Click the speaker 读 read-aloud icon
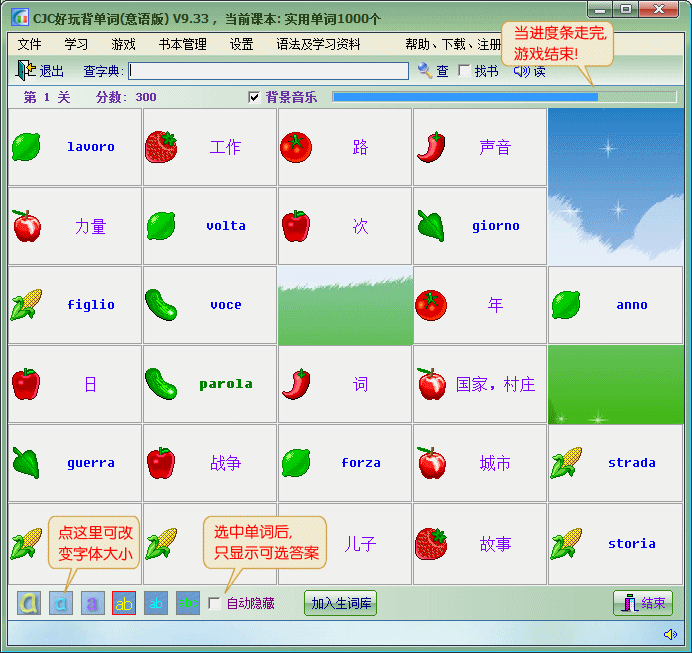The height and width of the screenshot is (653, 692). 521,71
